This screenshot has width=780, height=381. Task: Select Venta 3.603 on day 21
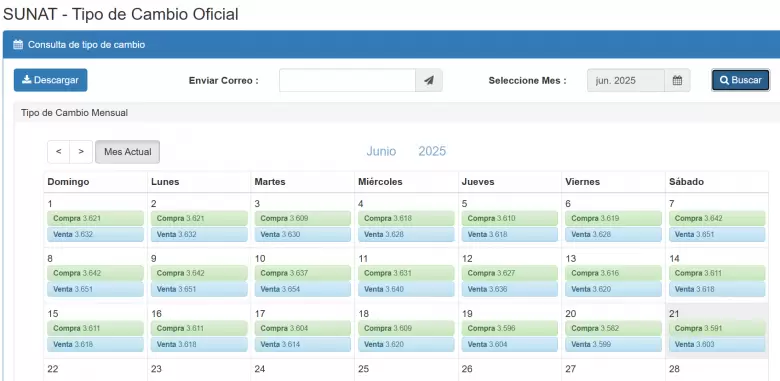point(717,344)
